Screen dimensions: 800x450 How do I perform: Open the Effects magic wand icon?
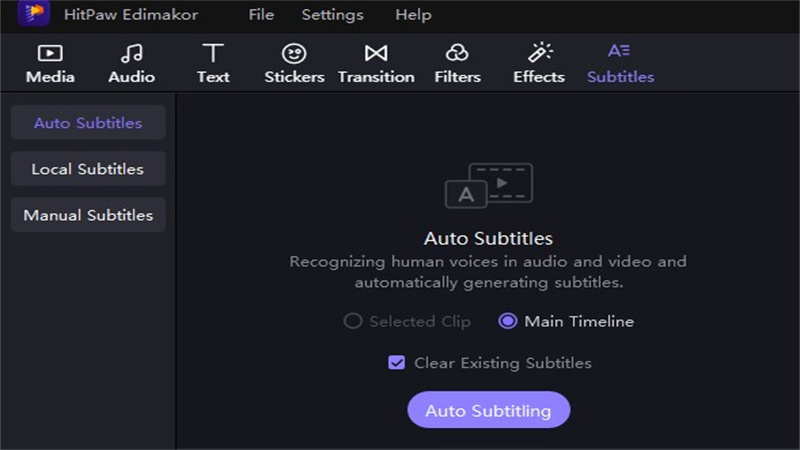540,53
